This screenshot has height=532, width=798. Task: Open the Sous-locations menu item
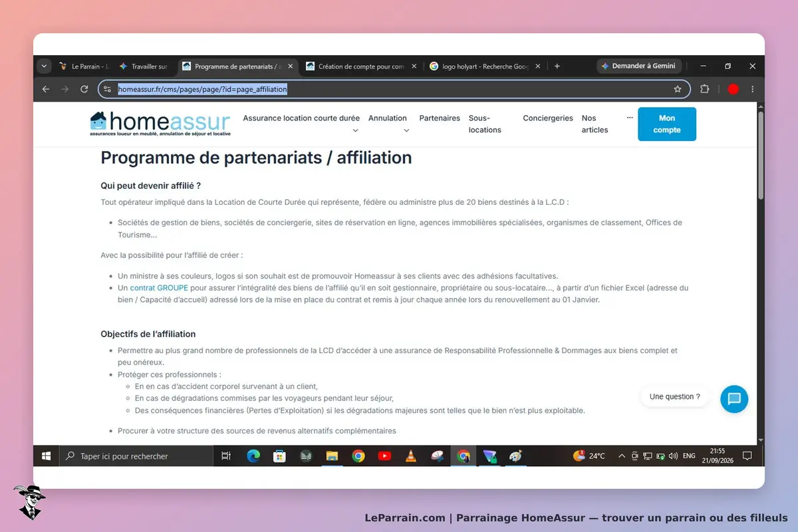(485, 124)
